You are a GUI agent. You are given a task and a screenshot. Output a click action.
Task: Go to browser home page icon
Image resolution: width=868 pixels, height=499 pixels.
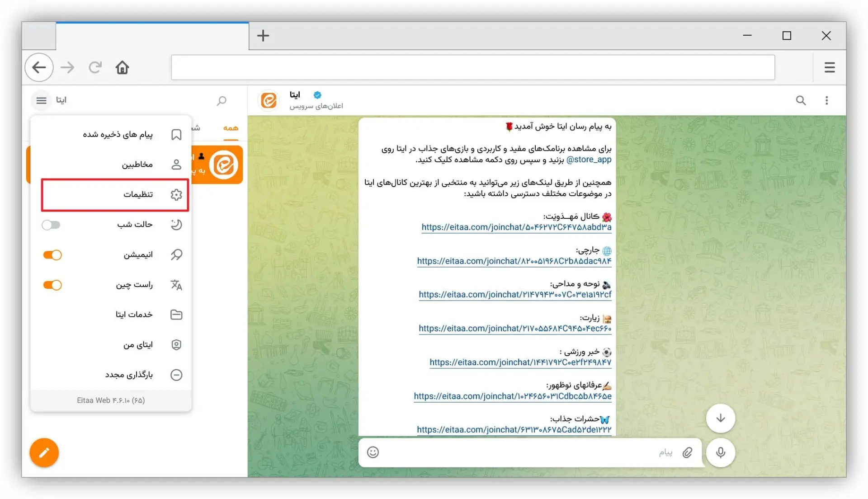pos(122,68)
